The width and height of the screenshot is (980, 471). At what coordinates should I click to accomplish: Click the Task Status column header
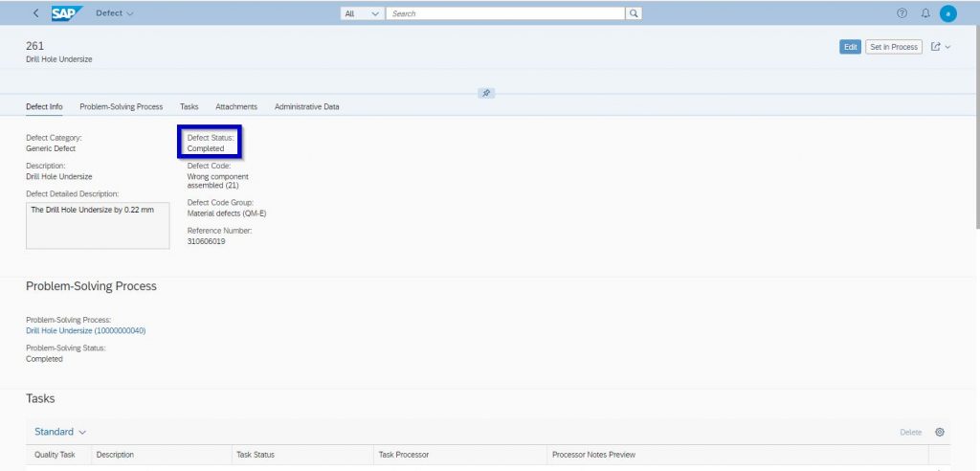click(x=303, y=455)
